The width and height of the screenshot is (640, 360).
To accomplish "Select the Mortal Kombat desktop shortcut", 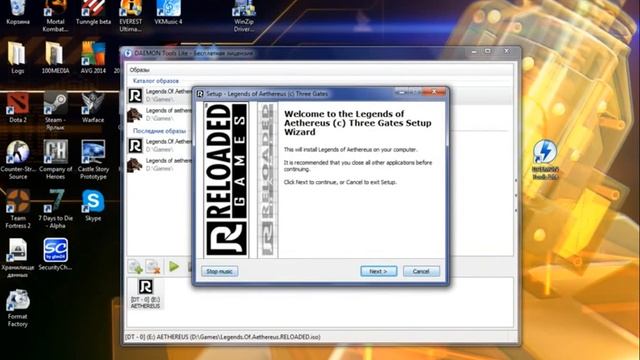I will pyautogui.click(x=55, y=16).
